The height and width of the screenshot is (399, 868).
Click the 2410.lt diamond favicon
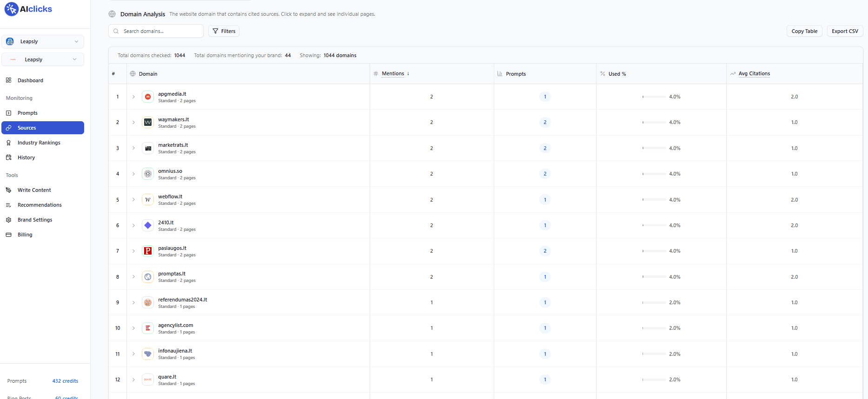pos(148,225)
